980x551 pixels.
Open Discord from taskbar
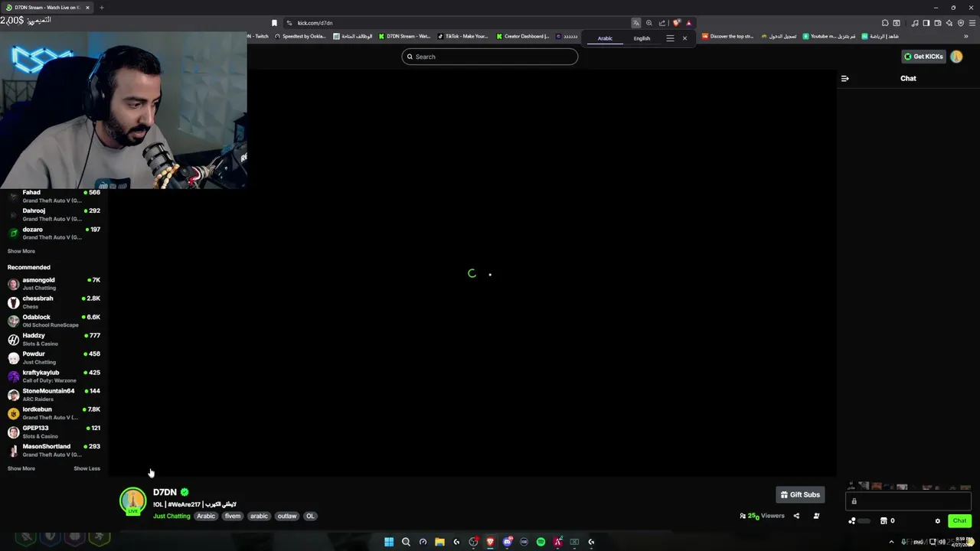coord(507,542)
